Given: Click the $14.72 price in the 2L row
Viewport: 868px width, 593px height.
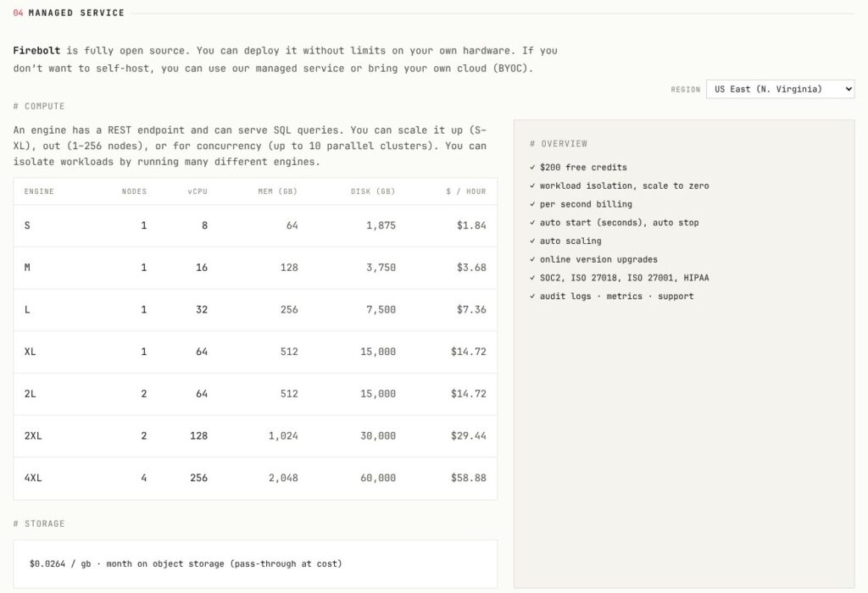Looking at the screenshot, I should tap(468, 393).
